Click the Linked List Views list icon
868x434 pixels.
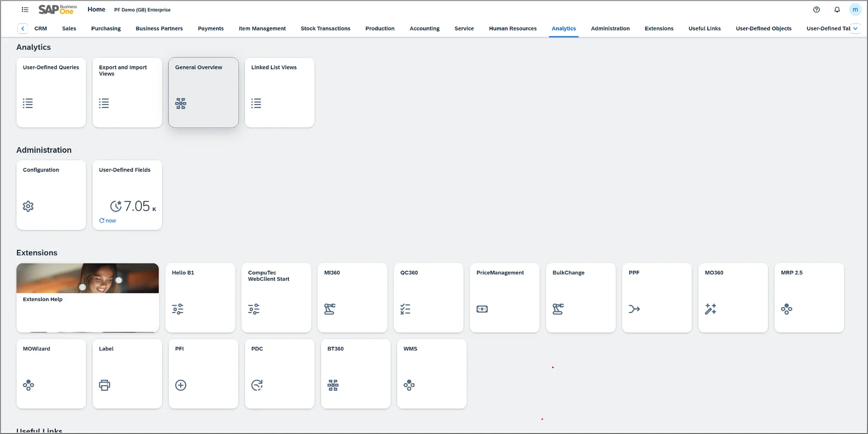(256, 103)
